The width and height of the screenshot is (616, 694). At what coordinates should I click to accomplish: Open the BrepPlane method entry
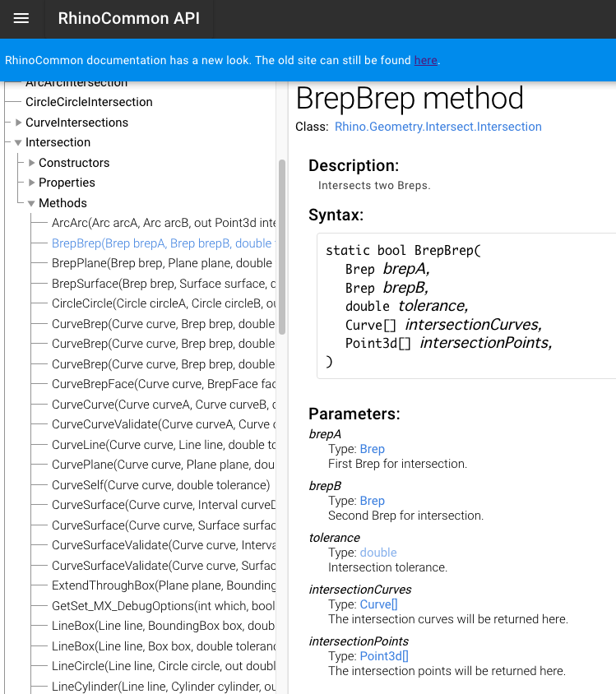pyautogui.click(x=162, y=263)
